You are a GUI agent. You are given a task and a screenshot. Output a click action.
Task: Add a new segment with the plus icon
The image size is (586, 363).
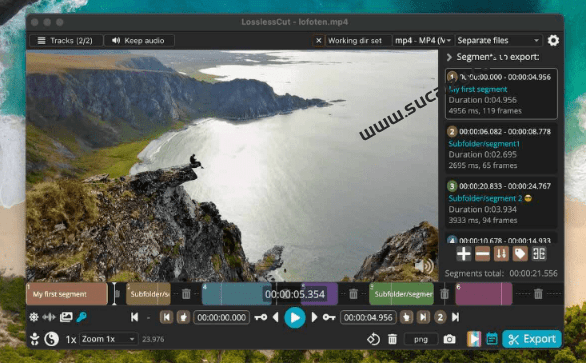(463, 254)
